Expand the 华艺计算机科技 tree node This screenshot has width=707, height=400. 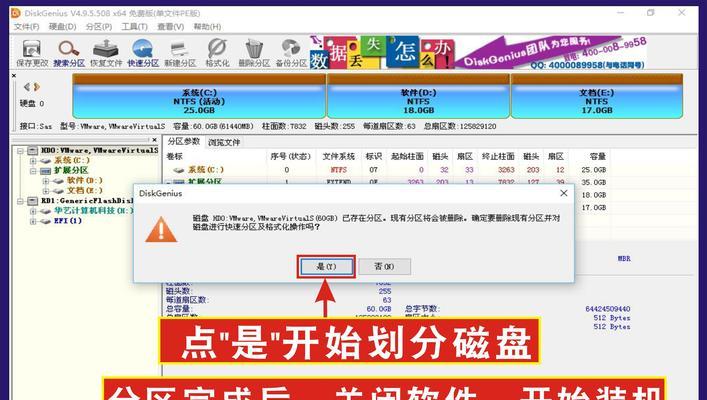pyautogui.click(x=33, y=211)
